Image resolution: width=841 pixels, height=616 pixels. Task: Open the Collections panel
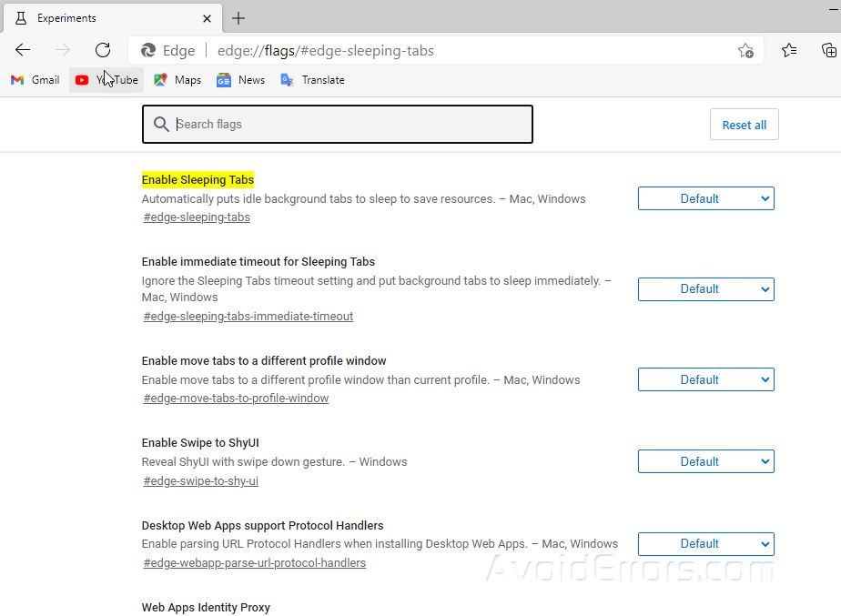tap(828, 51)
